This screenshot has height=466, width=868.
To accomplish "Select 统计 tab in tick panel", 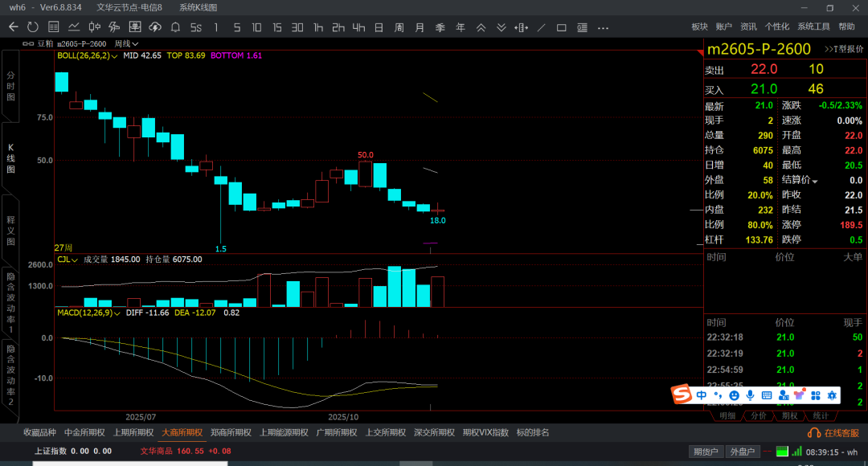I will 821,415.
